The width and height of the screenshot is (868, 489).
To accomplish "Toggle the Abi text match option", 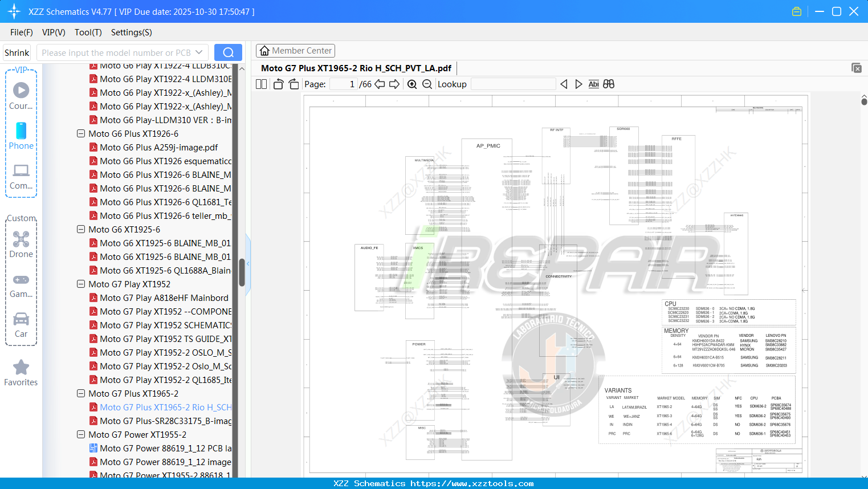I will 594,84.
